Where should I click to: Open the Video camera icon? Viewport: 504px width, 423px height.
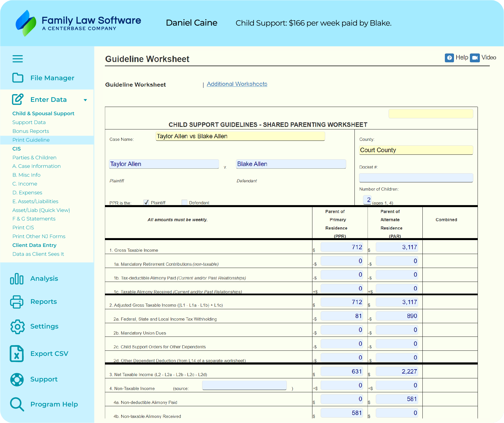click(x=474, y=58)
